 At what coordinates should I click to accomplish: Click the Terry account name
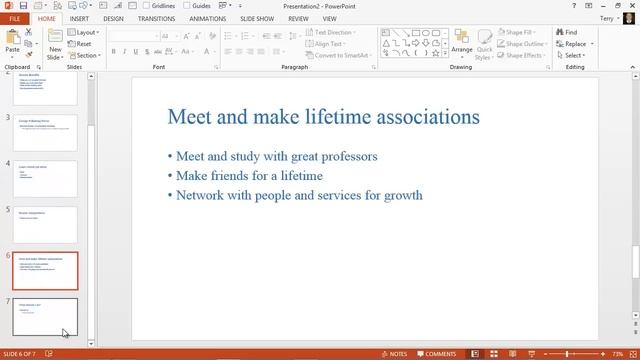click(x=607, y=19)
